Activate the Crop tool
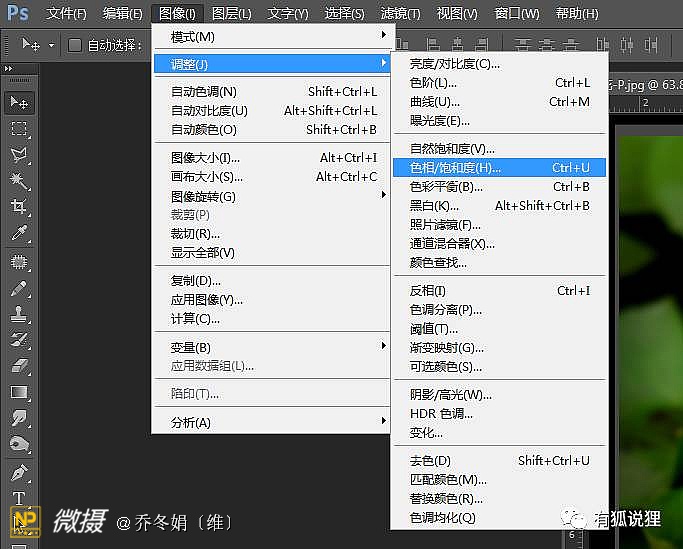 (x=19, y=207)
